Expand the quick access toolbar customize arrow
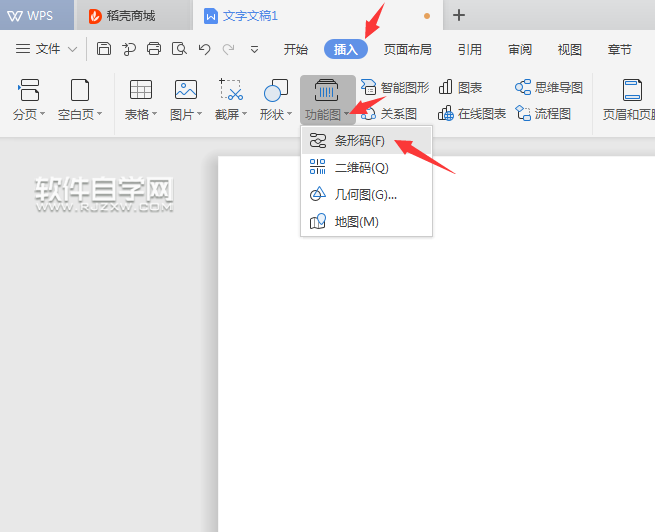The image size is (655, 532). (x=254, y=50)
